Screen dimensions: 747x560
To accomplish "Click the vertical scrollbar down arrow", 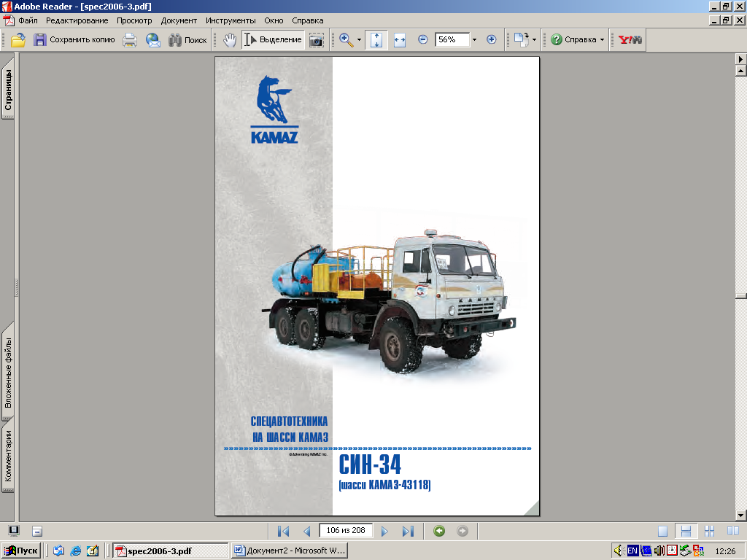I will 740,516.
